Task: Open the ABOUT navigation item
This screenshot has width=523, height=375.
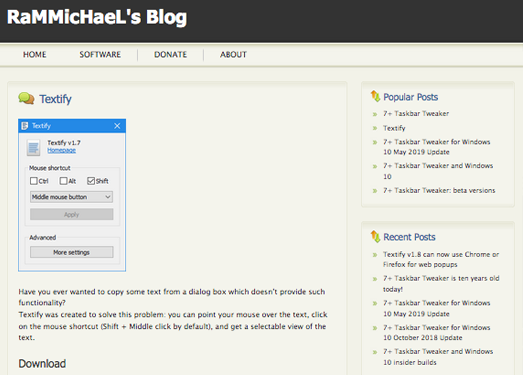Action: click(x=233, y=54)
